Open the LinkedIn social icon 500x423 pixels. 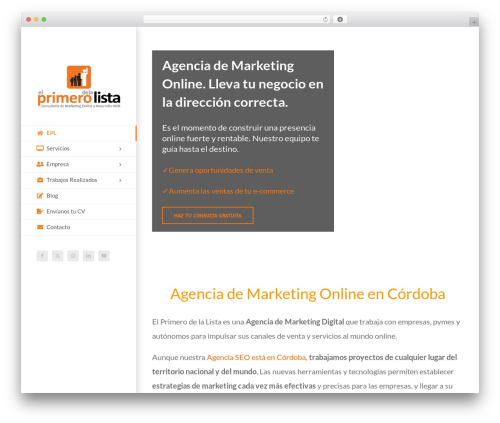(x=88, y=256)
